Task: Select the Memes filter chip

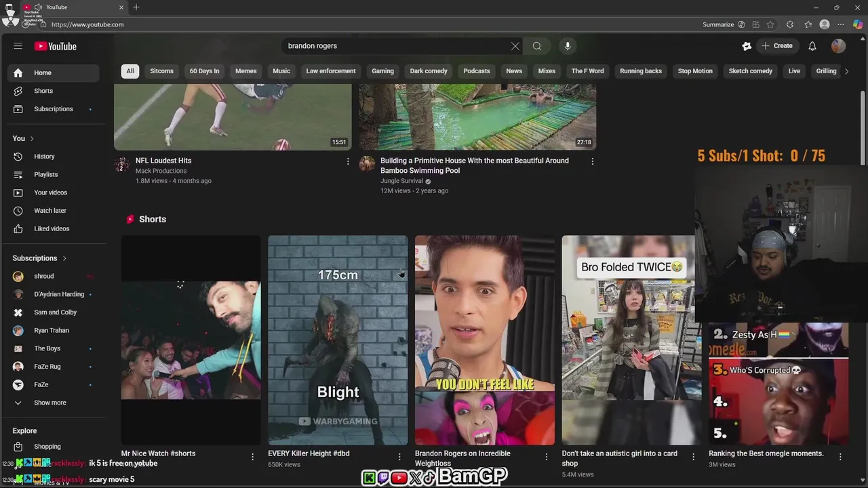Action: tap(245, 71)
